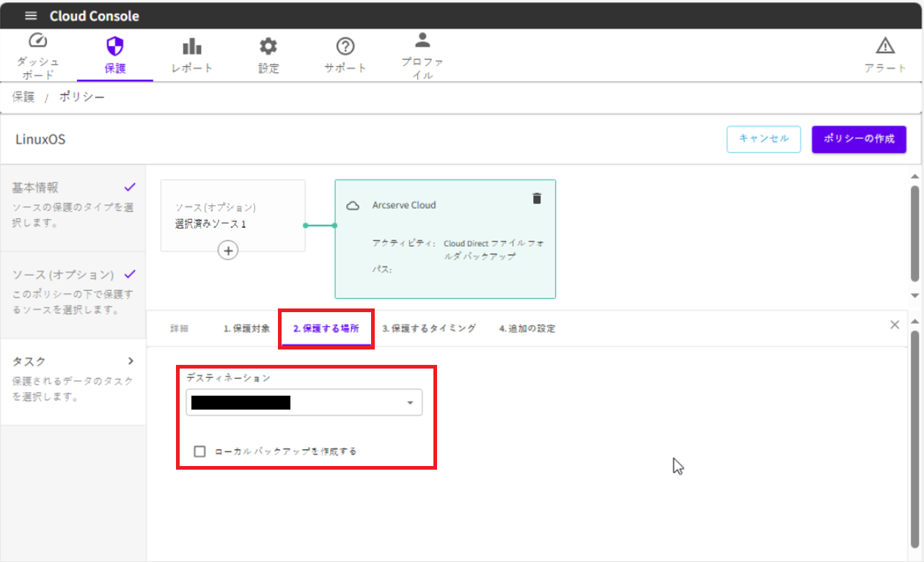
Task: Add a task with the plus circle
Action: (229, 251)
